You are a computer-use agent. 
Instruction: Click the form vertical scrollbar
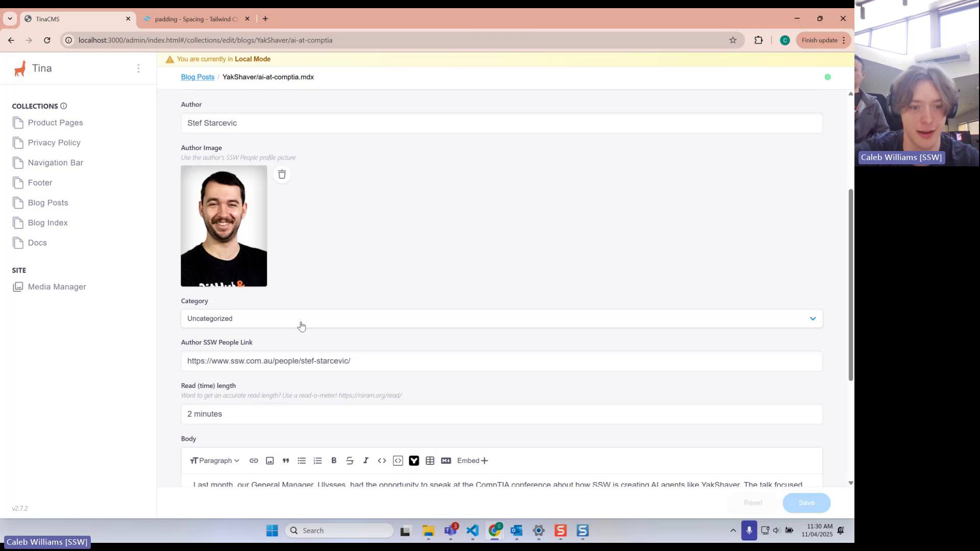[x=851, y=285]
